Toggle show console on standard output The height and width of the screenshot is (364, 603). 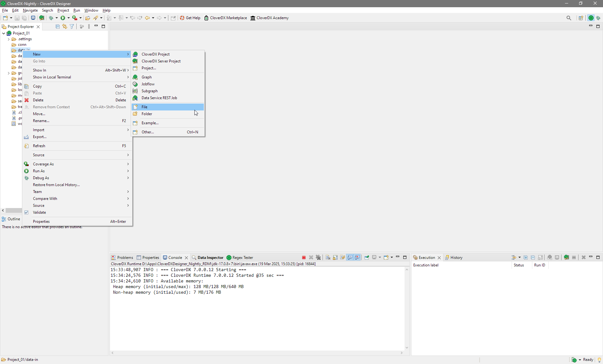350,258
